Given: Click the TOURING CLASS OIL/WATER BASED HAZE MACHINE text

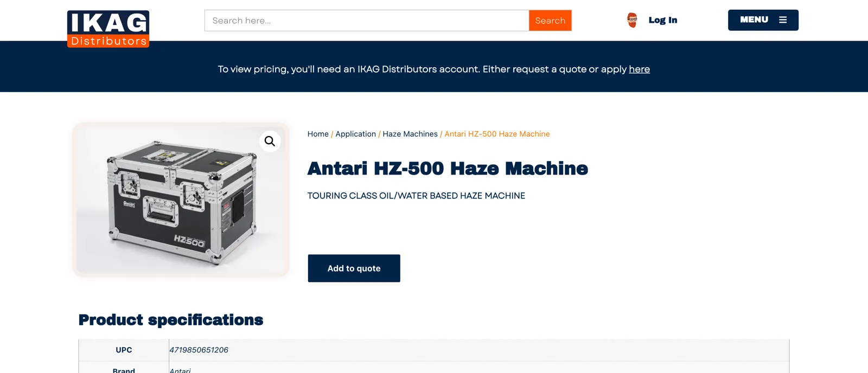Looking at the screenshot, I should 416,196.
